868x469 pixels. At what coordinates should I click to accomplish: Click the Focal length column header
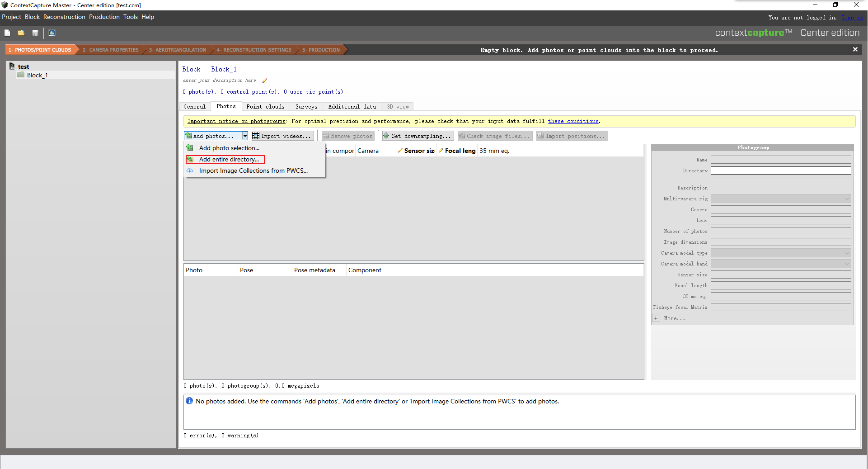click(457, 151)
